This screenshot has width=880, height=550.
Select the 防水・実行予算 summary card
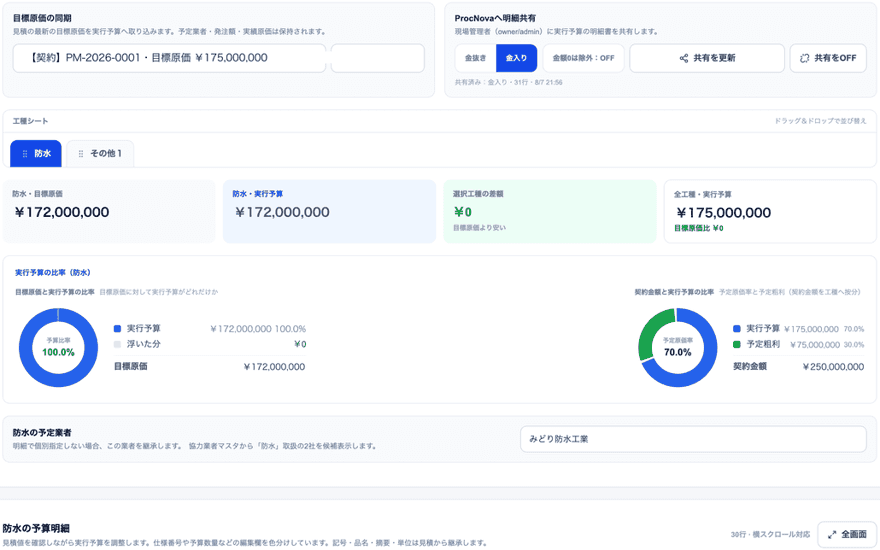point(329,212)
